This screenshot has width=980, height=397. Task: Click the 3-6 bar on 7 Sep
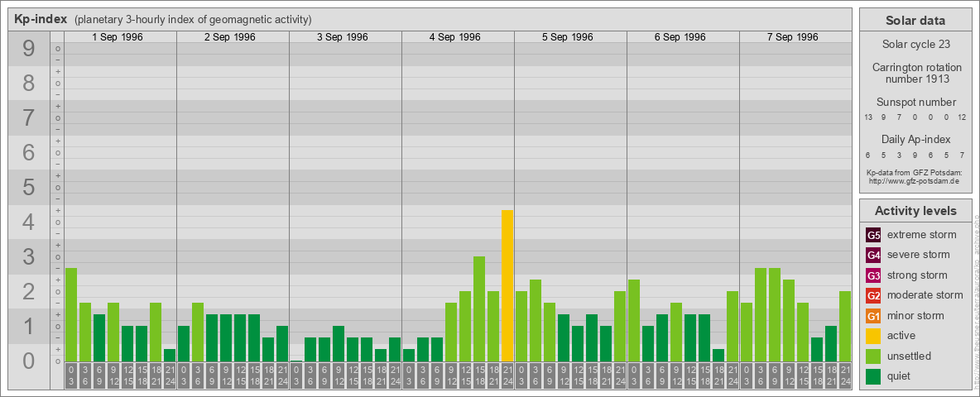[x=761, y=314]
